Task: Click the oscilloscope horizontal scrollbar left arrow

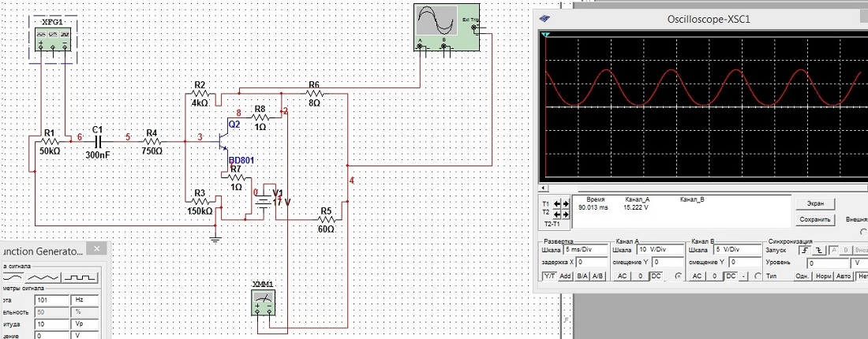Action: point(542,189)
